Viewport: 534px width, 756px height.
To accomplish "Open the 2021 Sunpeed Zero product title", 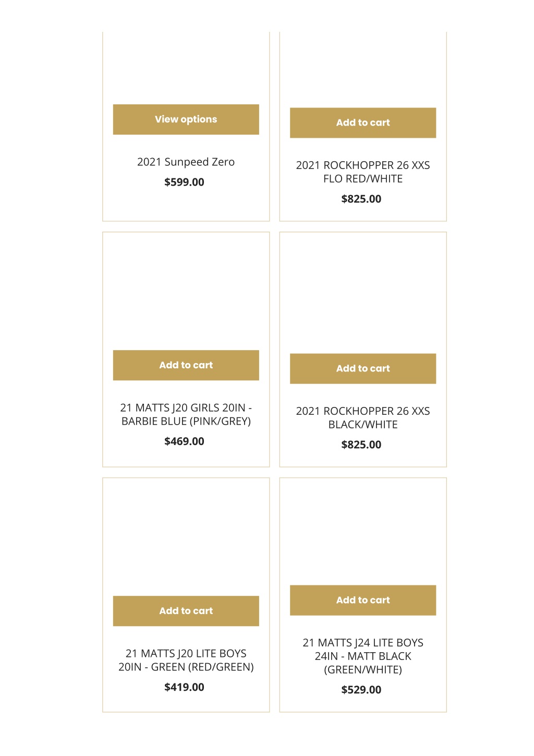I will tap(186, 162).
